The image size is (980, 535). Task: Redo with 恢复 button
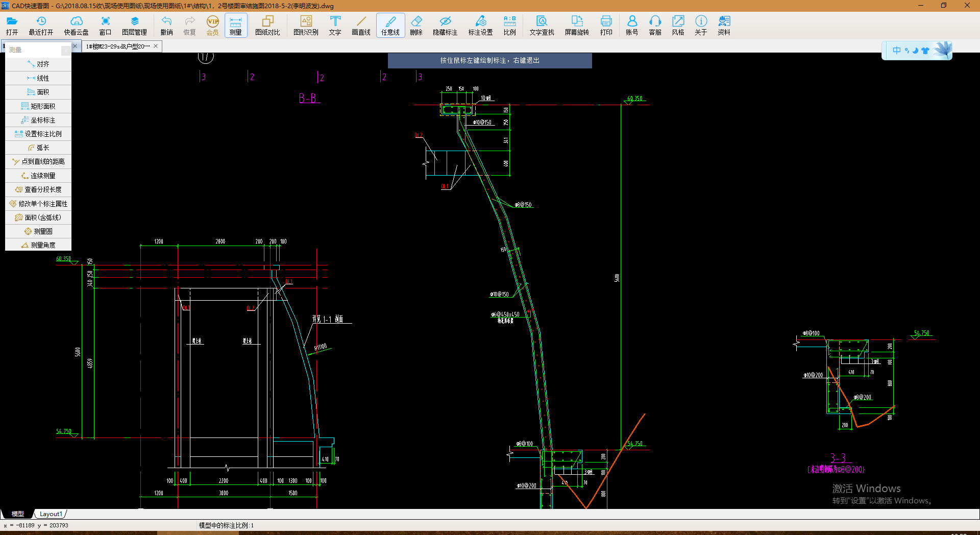point(189,26)
